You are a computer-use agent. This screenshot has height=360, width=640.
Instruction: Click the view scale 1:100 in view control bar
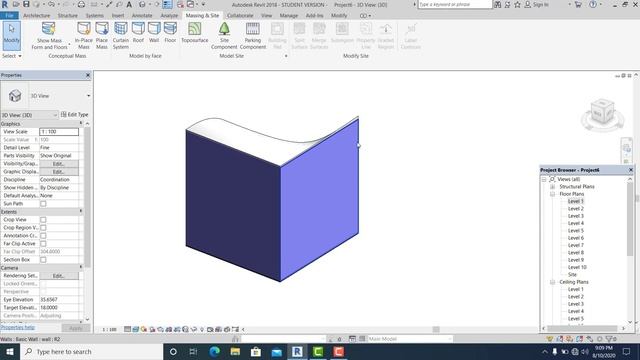[109, 329]
